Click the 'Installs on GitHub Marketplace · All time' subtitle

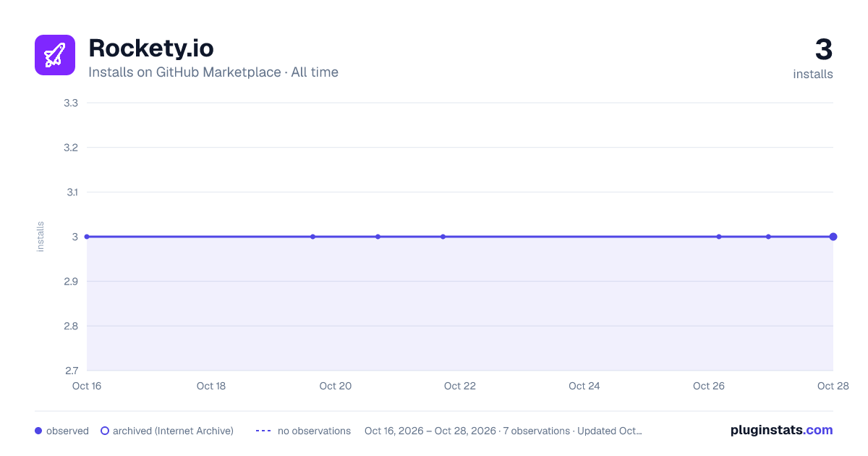tap(213, 72)
